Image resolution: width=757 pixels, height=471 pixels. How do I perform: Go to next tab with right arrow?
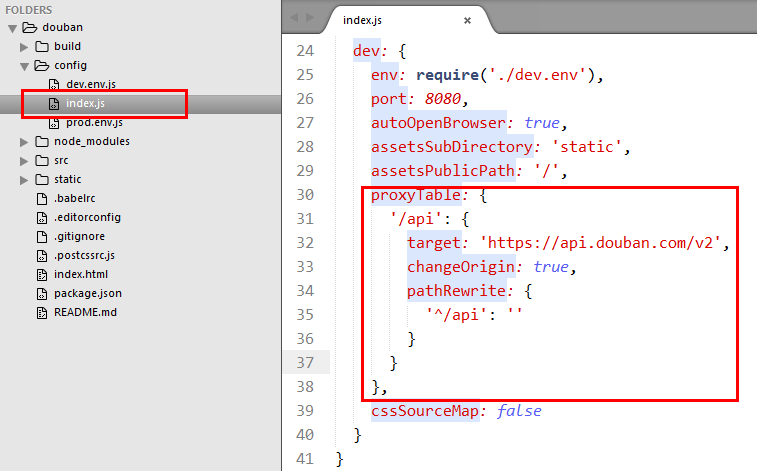[310, 18]
